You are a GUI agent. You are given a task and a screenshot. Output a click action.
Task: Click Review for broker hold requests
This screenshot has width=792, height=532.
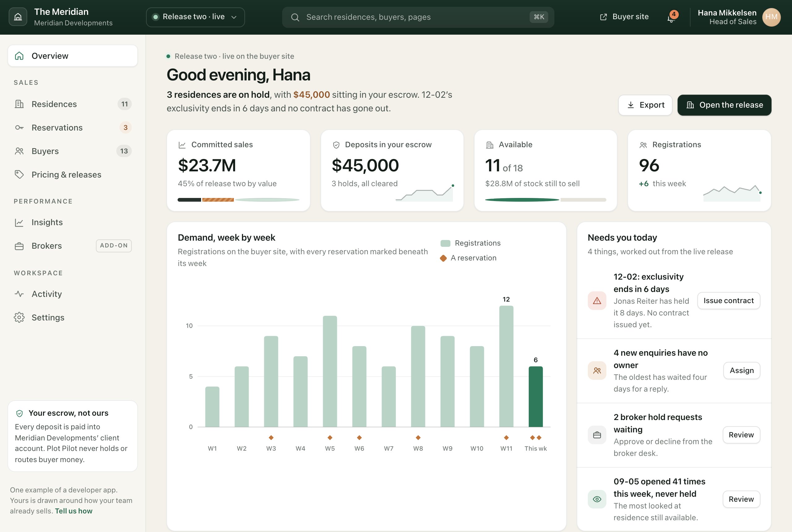click(x=741, y=435)
